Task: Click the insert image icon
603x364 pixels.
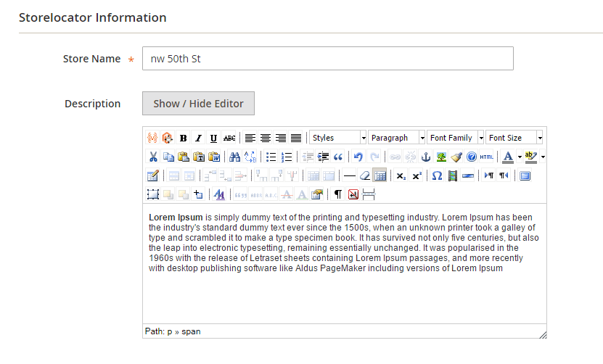Action: [441, 157]
